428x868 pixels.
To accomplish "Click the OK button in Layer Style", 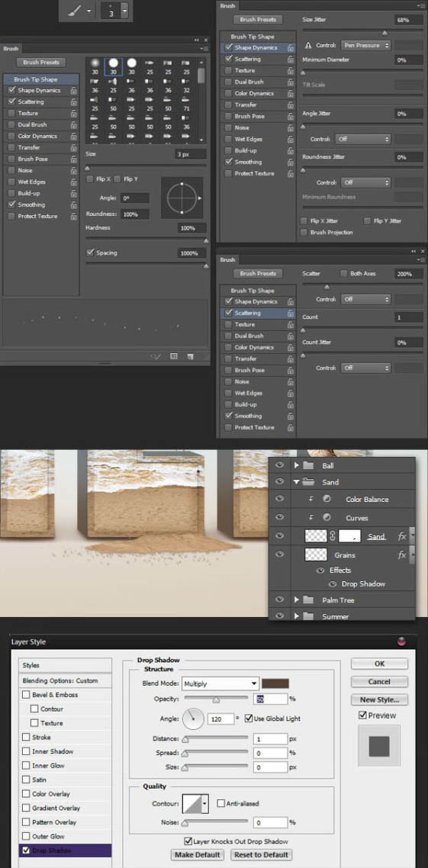I will (379, 663).
